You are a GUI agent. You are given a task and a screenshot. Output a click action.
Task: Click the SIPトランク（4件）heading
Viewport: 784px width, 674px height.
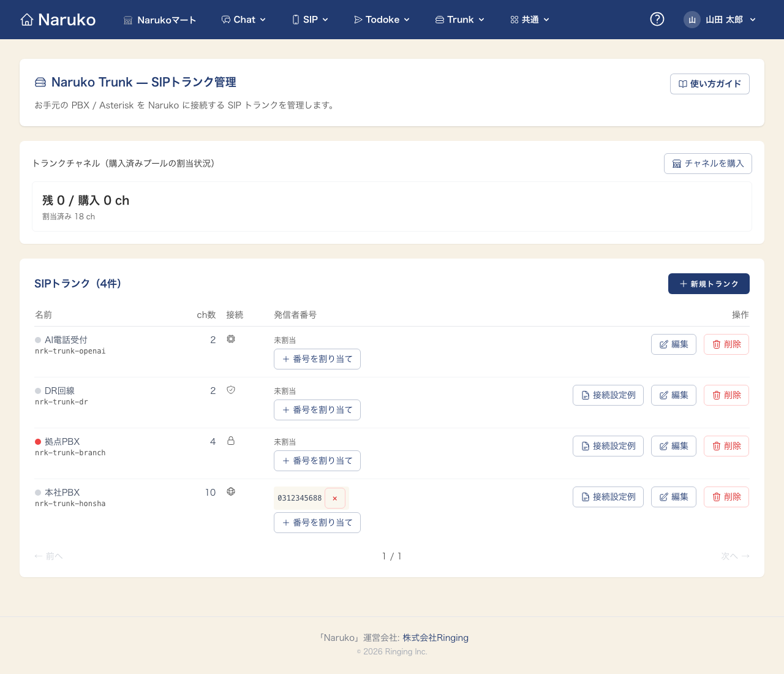(x=78, y=284)
